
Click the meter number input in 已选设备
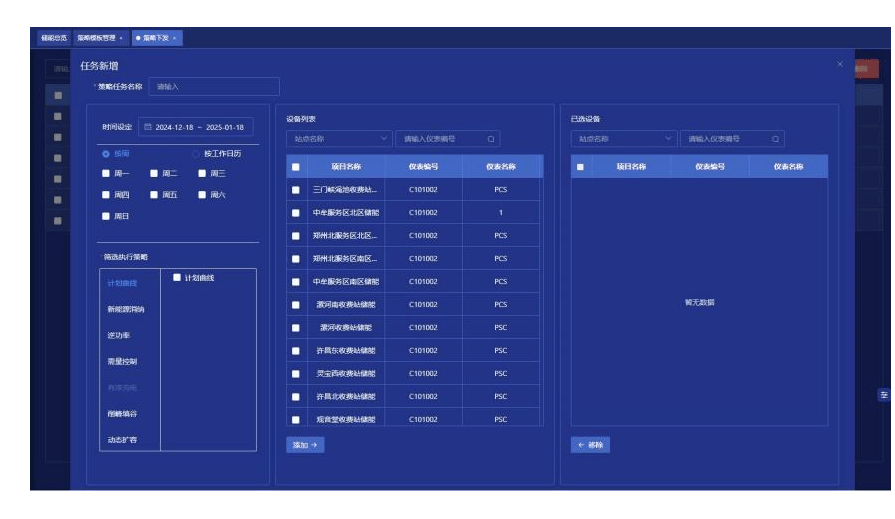pyautogui.click(x=732, y=139)
